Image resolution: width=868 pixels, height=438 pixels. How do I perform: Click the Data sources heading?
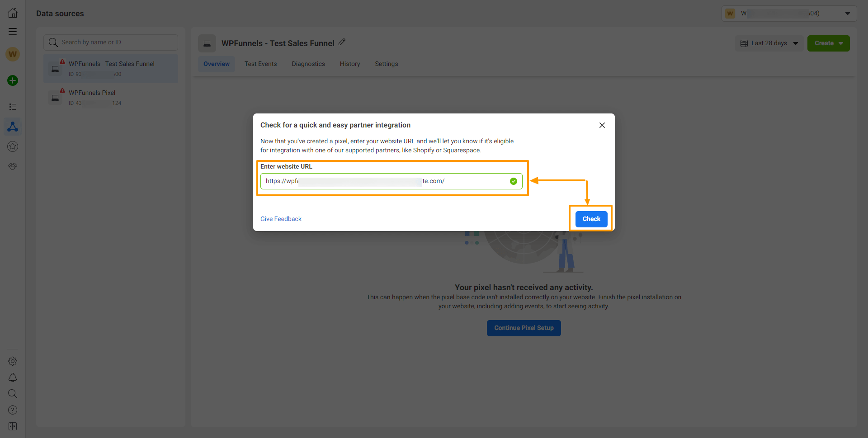pos(60,14)
